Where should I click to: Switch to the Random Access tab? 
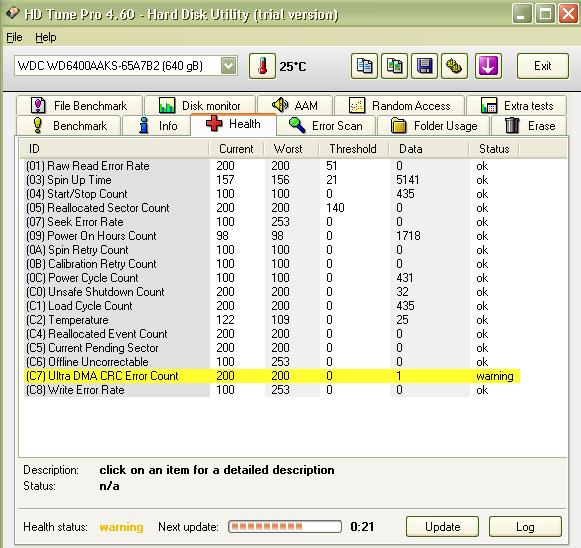pyautogui.click(x=399, y=106)
